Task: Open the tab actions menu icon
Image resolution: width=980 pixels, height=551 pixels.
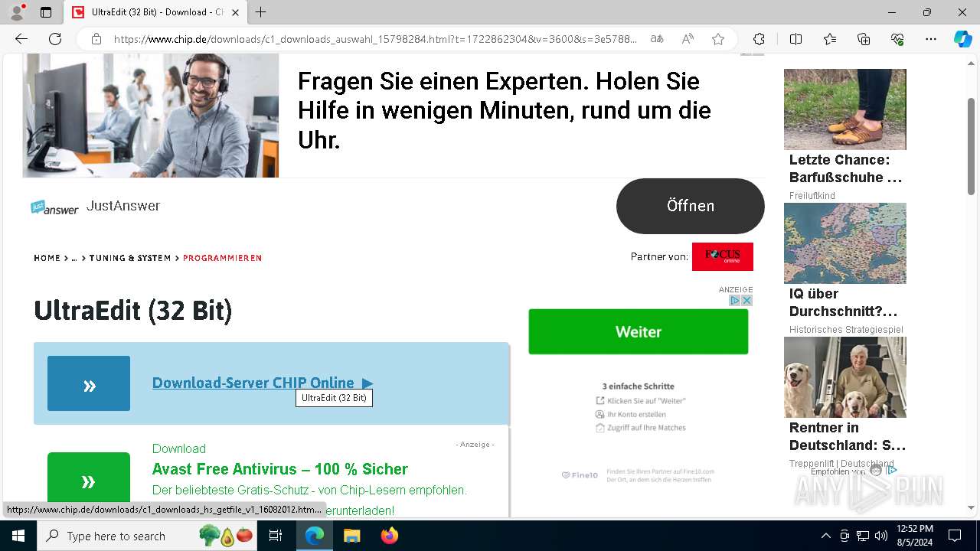Action: pyautogui.click(x=46, y=12)
